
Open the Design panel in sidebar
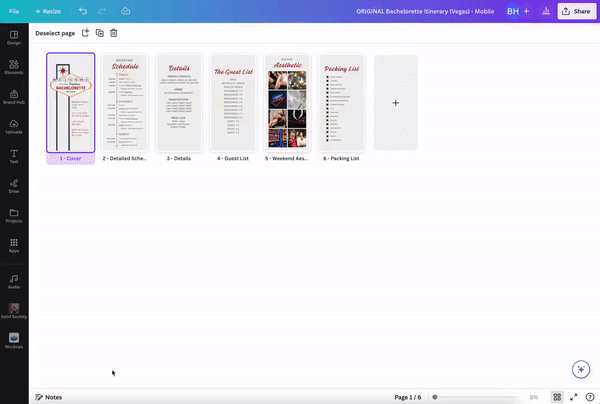click(x=14, y=36)
